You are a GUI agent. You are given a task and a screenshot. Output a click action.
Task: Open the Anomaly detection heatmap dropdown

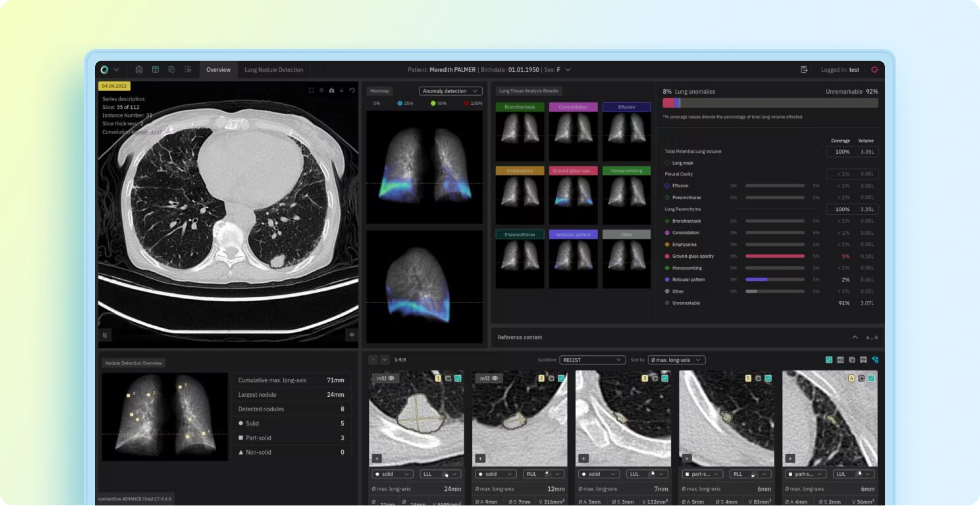click(x=451, y=91)
